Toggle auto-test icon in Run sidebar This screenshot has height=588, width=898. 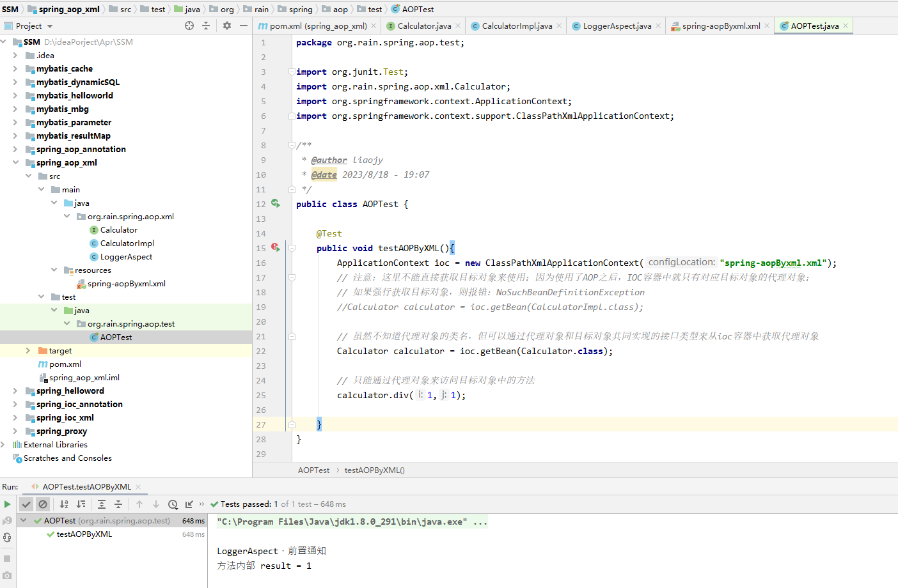point(7,538)
